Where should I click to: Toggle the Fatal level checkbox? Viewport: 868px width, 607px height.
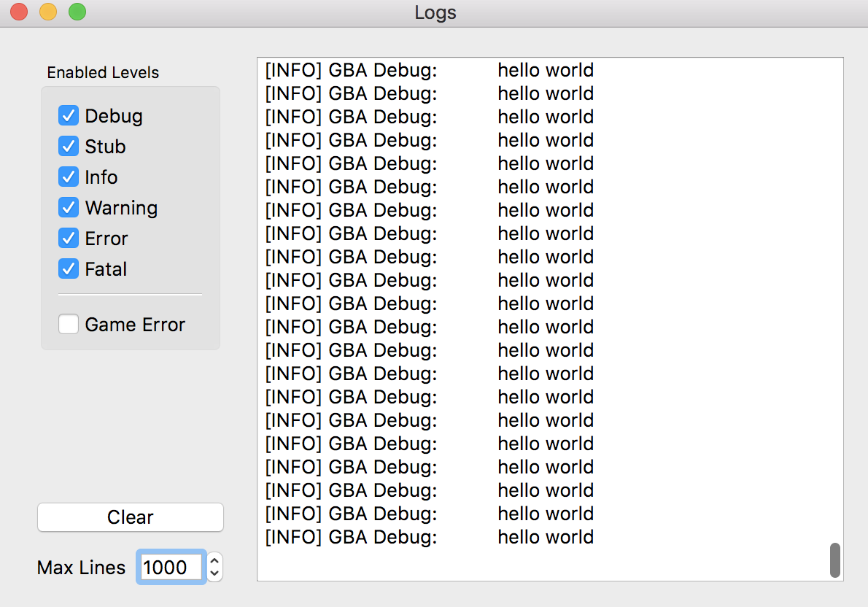[69, 269]
